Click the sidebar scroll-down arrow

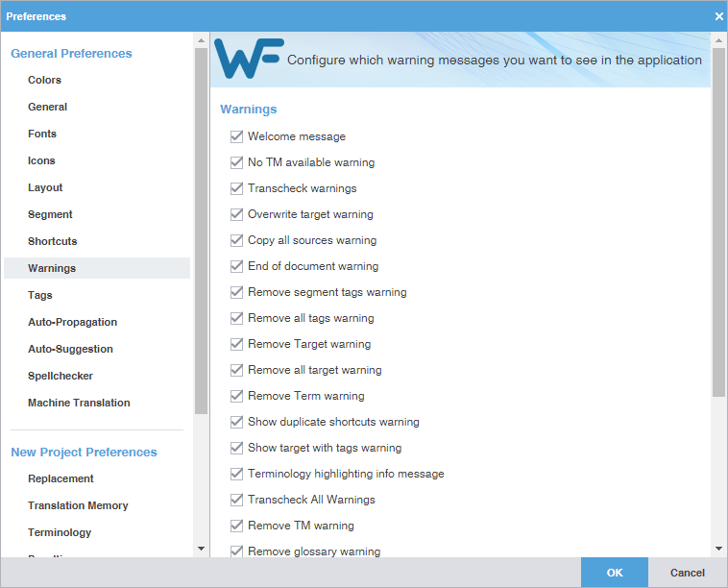[x=201, y=549]
